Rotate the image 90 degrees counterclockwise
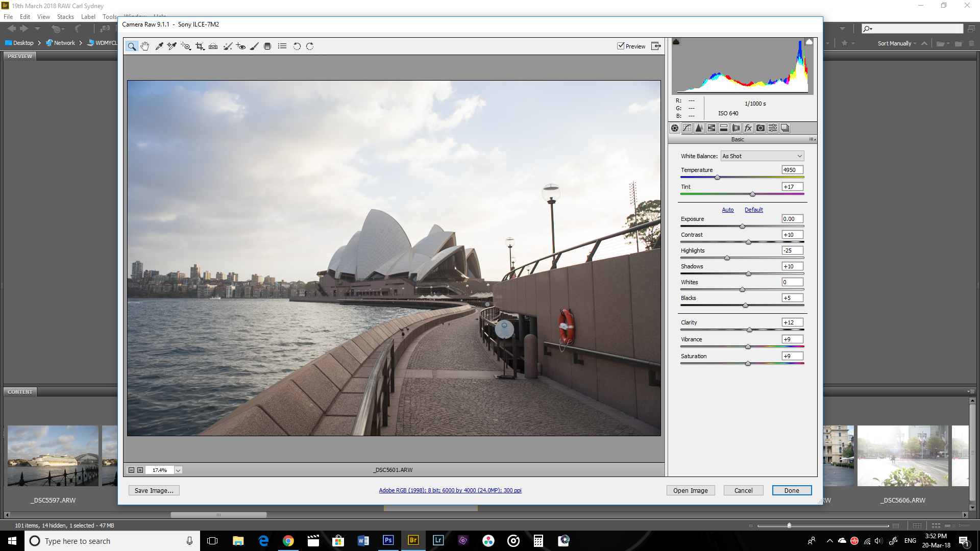Screen dimensions: 980x551 point(297,46)
